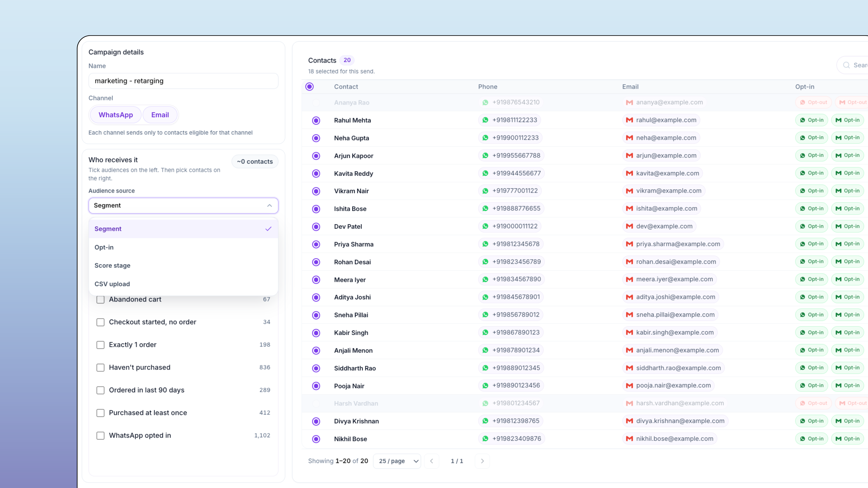Viewport: 868px width, 488px height.
Task: Enable the WhatsApp opted in checkbox
Action: [x=100, y=436]
